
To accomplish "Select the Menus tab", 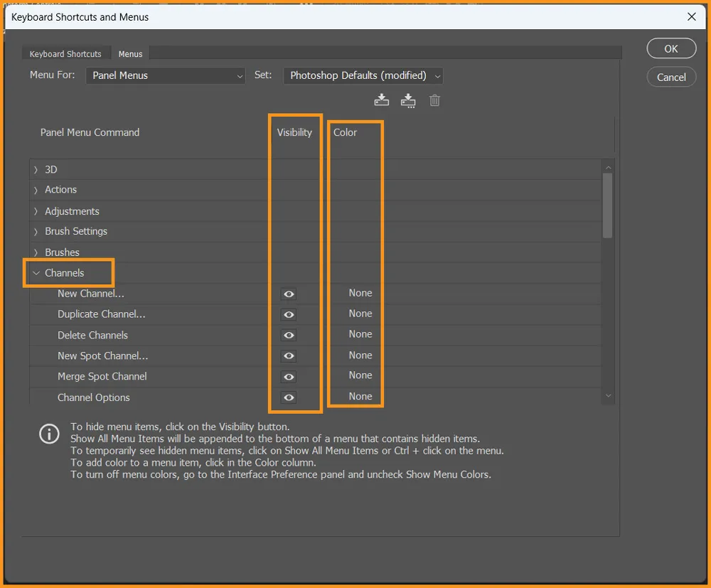I will pyautogui.click(x=130, y=54).
